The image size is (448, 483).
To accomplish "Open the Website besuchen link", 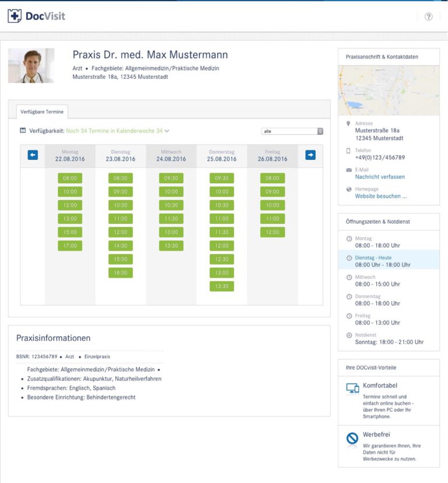I will (381, 197).
